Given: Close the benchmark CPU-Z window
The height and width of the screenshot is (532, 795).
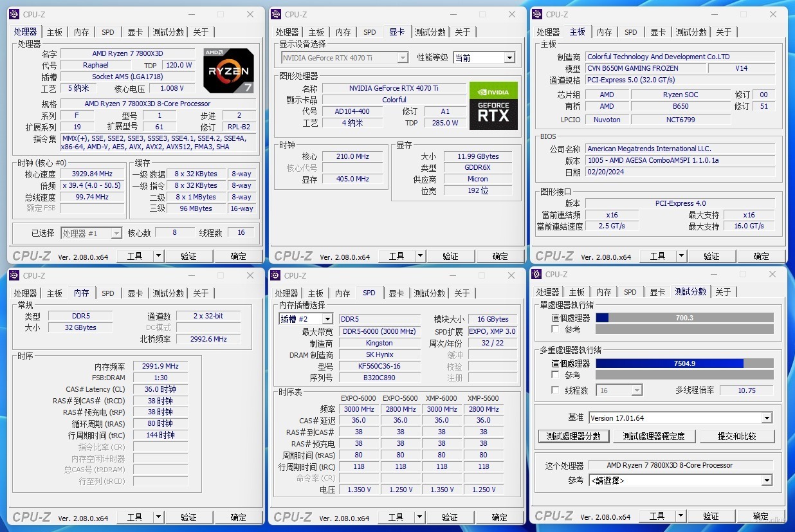Looking at the screenshot, I should (x=772, y=274).
